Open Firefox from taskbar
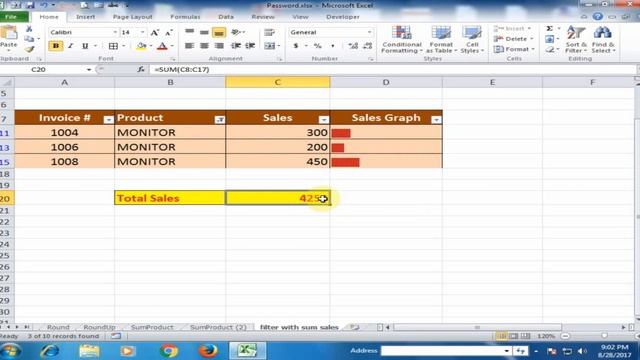This screenshot has height=360, width=640. (208, 351)
